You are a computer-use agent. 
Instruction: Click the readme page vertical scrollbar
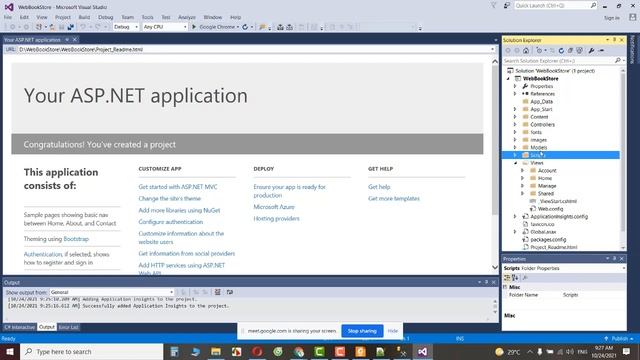coord(495,164)
